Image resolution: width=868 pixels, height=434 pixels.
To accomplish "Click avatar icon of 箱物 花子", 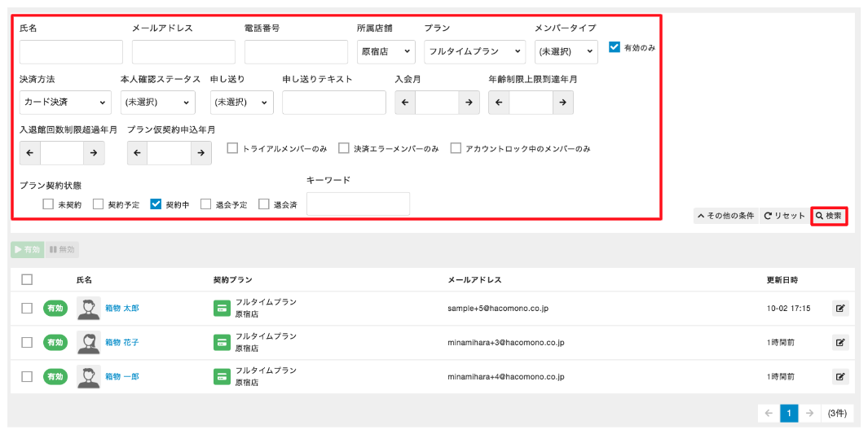I will pyautogui.click(x=88, y=343).
